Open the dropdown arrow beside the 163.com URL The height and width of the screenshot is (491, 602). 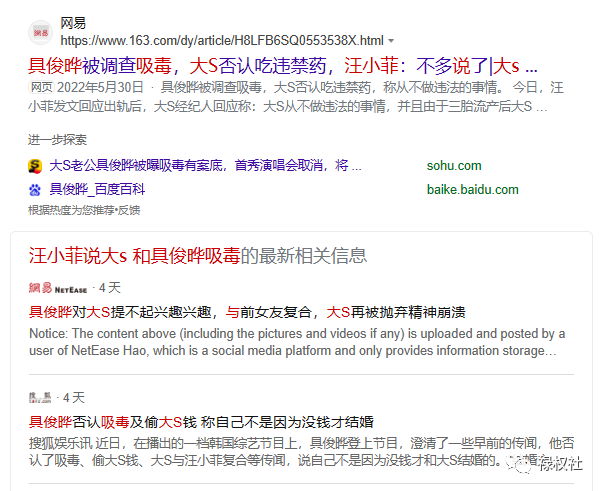(391, 41)
